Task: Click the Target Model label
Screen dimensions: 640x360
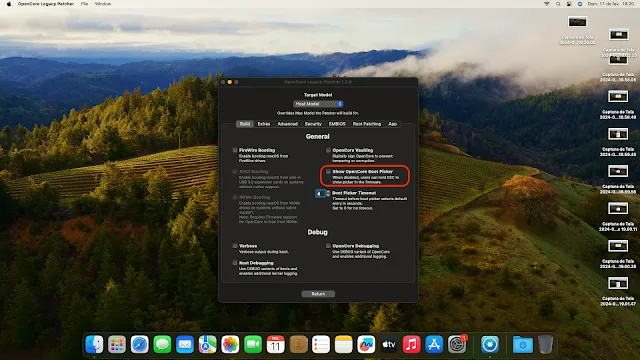Action: 318,95
